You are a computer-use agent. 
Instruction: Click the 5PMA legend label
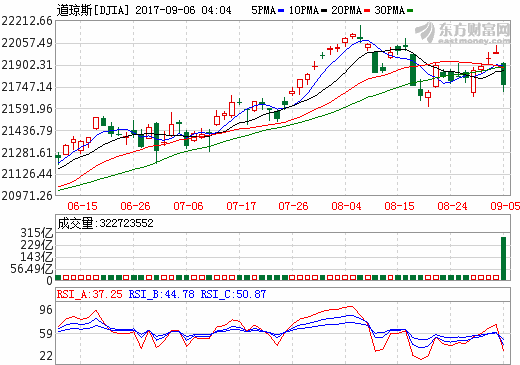click(263, 10)
